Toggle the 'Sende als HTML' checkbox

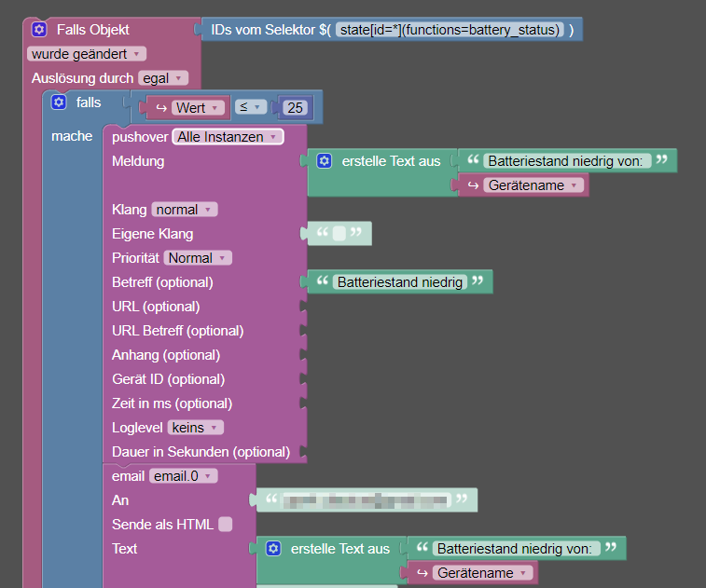pos(225,524)
